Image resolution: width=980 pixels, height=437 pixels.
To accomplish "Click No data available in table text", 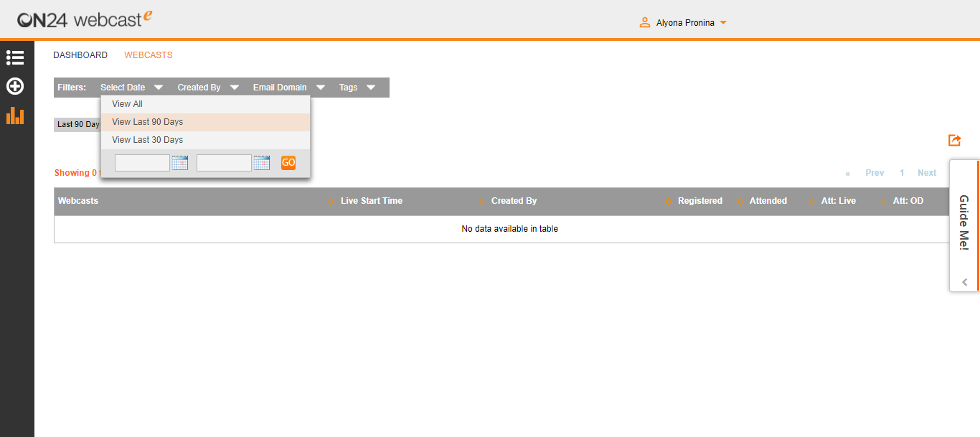I will 509,229.
